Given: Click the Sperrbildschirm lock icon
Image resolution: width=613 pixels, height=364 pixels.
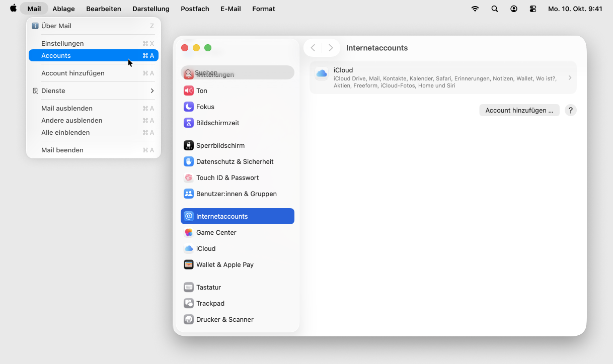Looking at the screenshot, I should click(x=189, y=145).
